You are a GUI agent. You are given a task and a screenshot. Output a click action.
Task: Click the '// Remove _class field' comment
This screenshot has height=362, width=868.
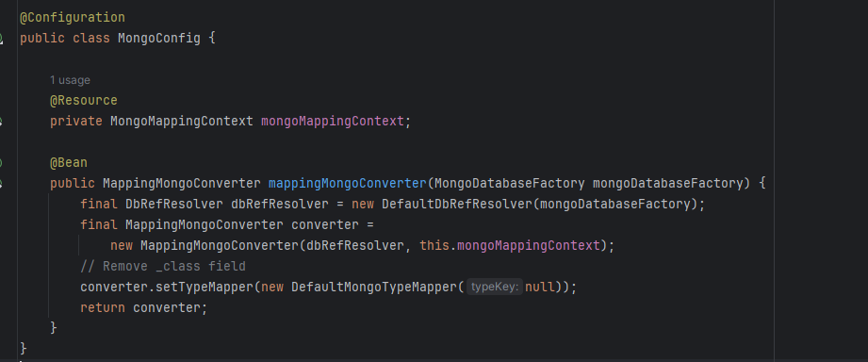pyautogui.click(x=163, y=266)
